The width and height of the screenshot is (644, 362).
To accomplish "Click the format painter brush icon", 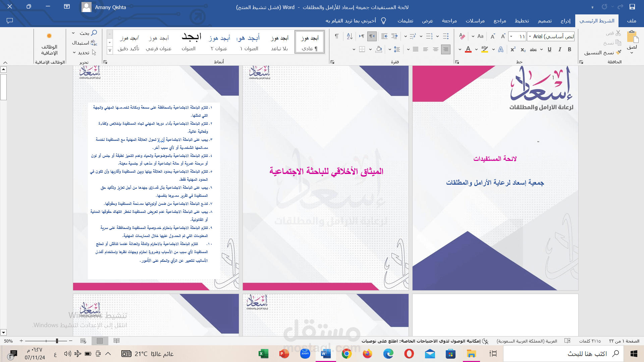I will coord(619,53).
